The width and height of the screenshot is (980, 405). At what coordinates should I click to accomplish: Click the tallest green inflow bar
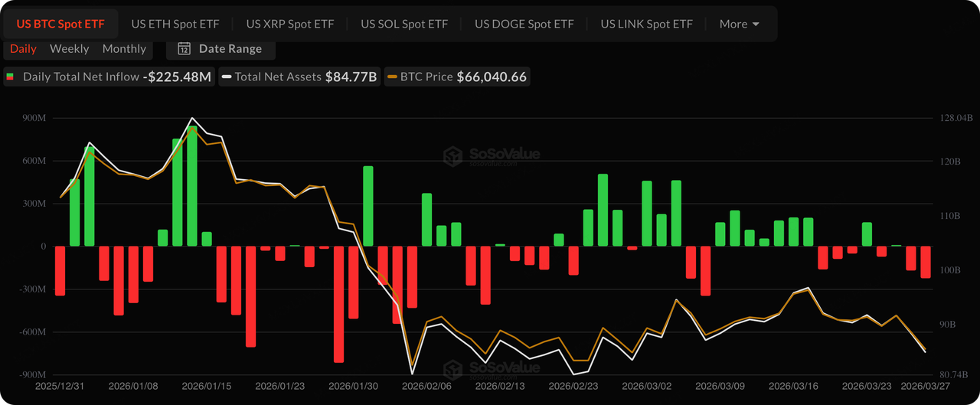click(x=192, y=188)
